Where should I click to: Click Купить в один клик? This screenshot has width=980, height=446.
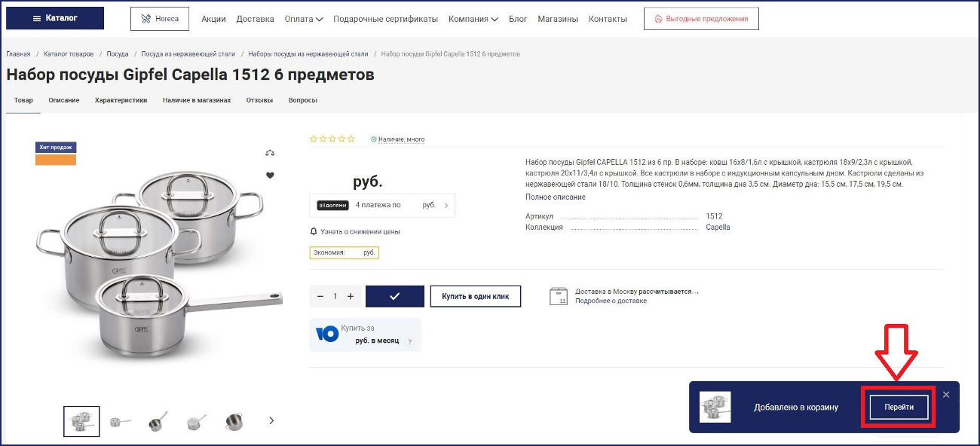pyautogui.click(x=475, y=296)
